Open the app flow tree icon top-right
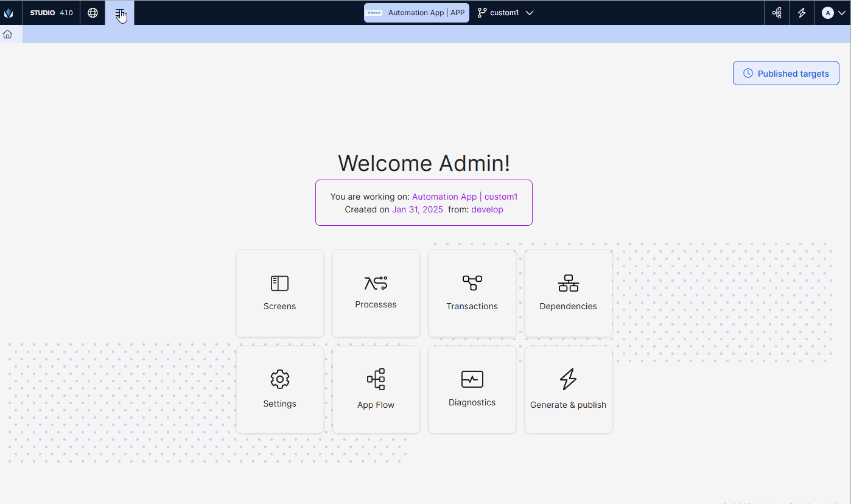This screenshot has height=504, width=851. click(x=777, y=13)
